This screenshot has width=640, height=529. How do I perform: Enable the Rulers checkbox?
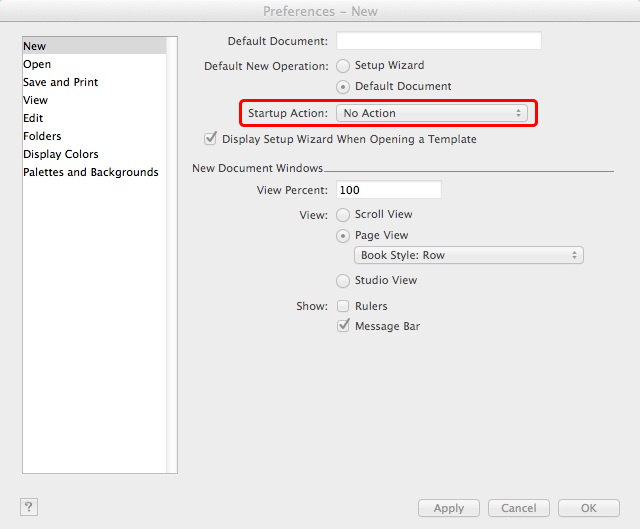click(343, 306)
